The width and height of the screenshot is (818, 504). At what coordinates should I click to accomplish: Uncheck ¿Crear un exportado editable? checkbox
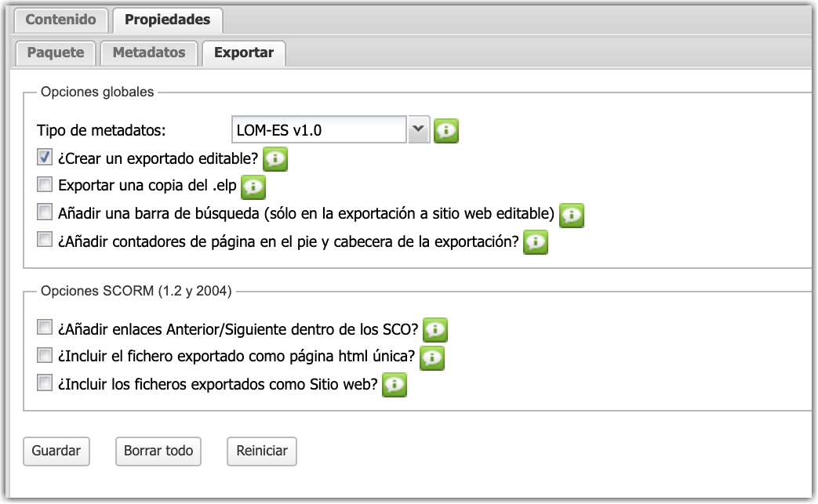click(45, 158)
